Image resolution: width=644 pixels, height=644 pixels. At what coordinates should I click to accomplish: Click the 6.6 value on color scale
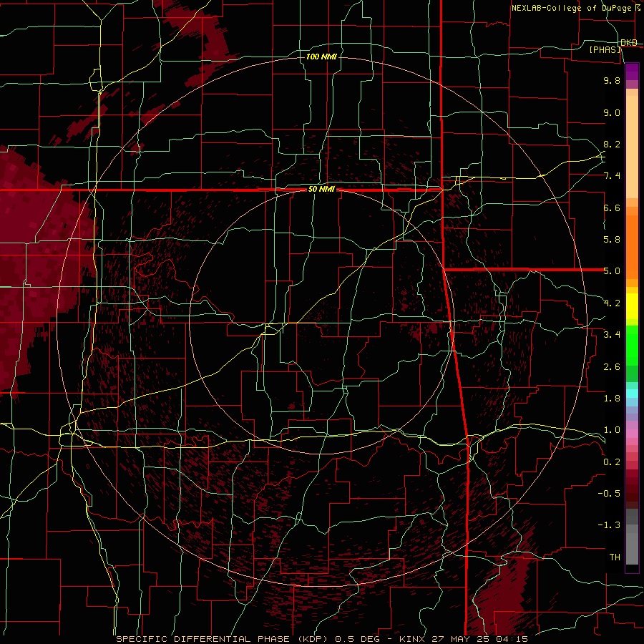[x=612, y=208]
